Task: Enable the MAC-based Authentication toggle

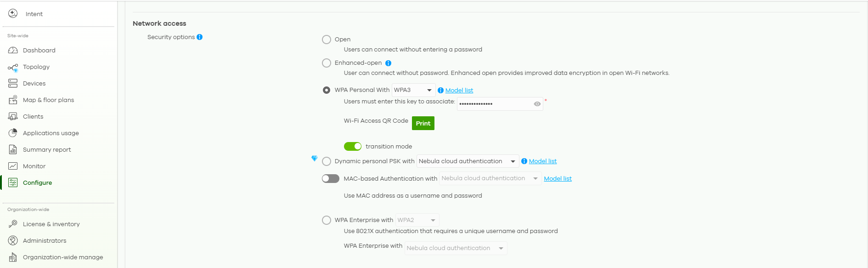Action: (331, 178)
